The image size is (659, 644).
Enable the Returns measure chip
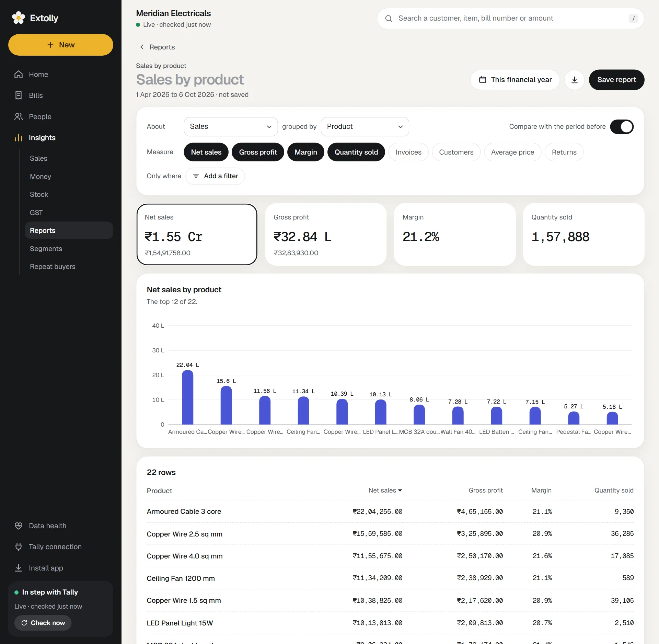coord(564,152)
